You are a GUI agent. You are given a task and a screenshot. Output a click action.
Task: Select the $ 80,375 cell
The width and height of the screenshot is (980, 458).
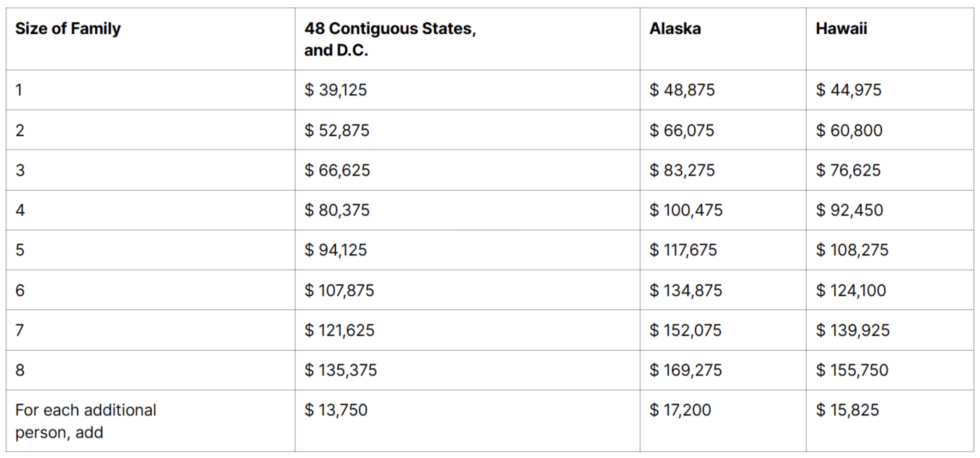(x=337, y=210)
